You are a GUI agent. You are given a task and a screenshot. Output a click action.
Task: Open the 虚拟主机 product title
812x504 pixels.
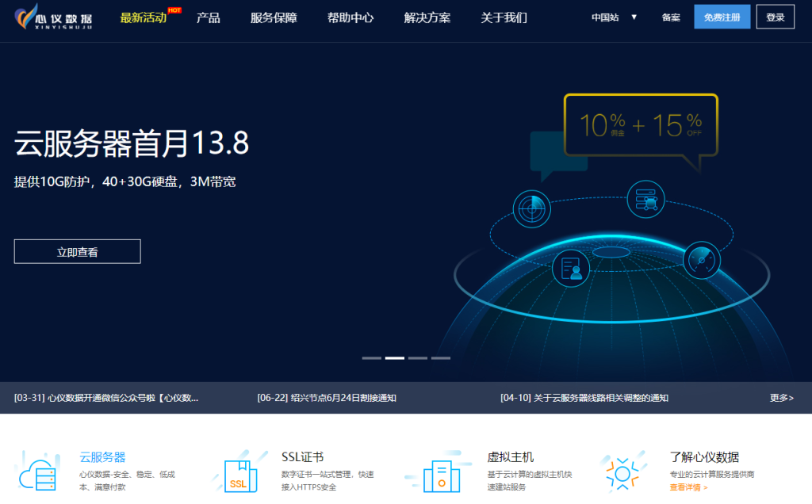(x=510, y=457)
